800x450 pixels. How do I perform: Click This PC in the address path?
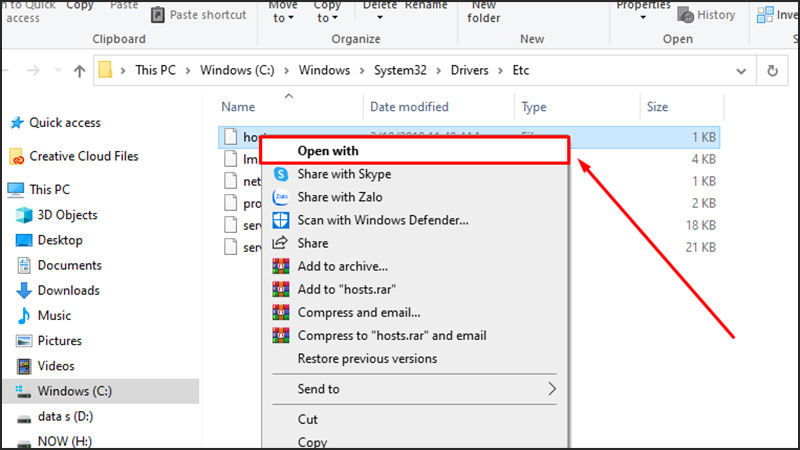155,70
